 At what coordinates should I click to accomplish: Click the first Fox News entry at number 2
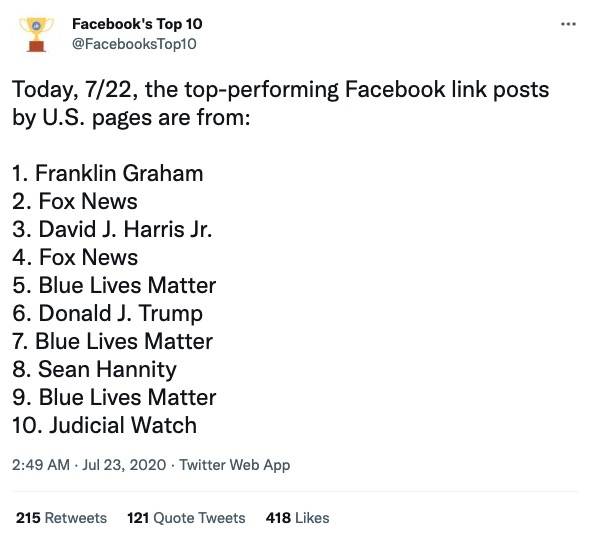coord(75,202)
